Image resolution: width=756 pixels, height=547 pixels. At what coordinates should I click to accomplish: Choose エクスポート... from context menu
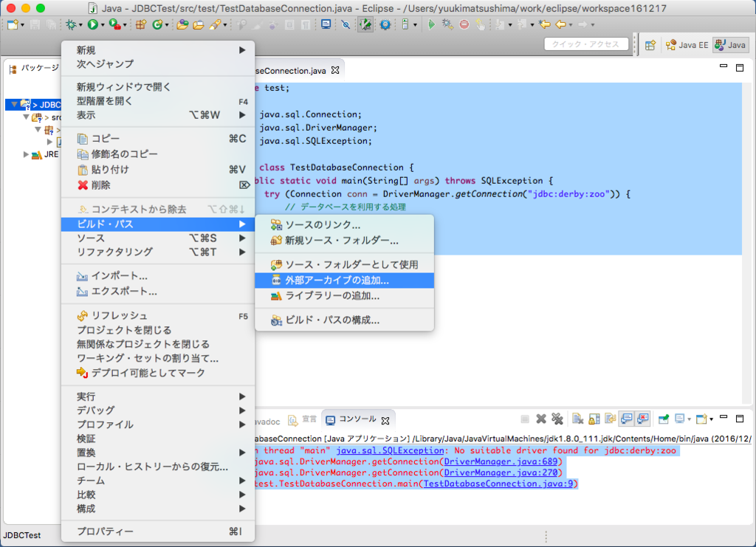(x=158, y=292)
